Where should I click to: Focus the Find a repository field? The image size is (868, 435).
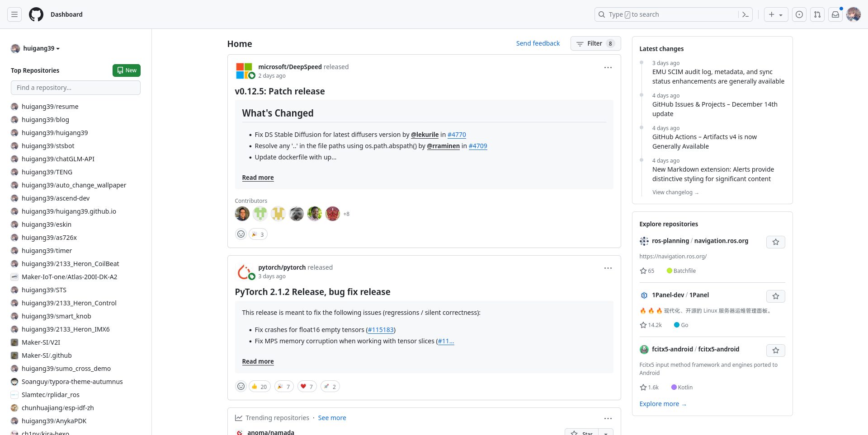tap(75, 88)
